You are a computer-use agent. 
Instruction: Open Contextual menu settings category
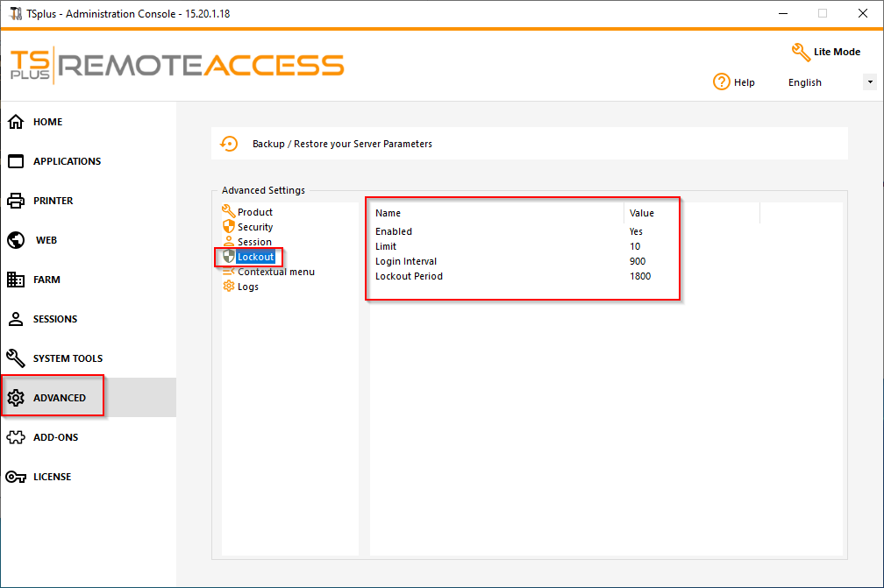pos(275,272)
